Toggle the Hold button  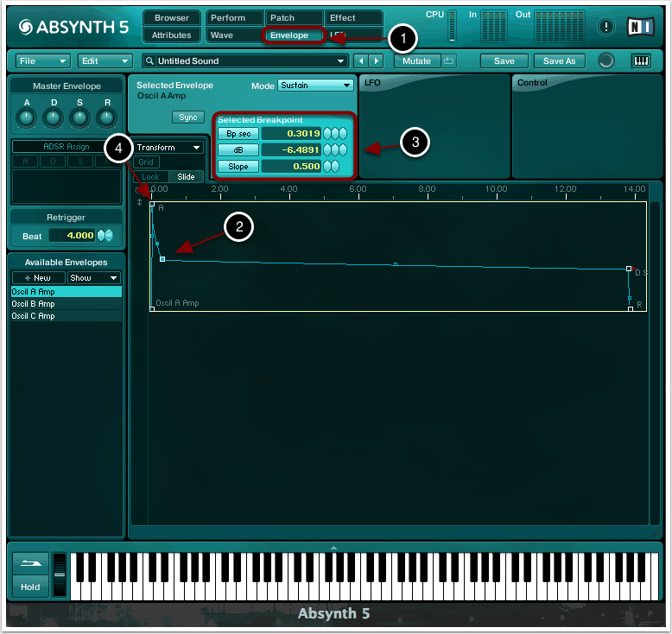tap(30, 586)
